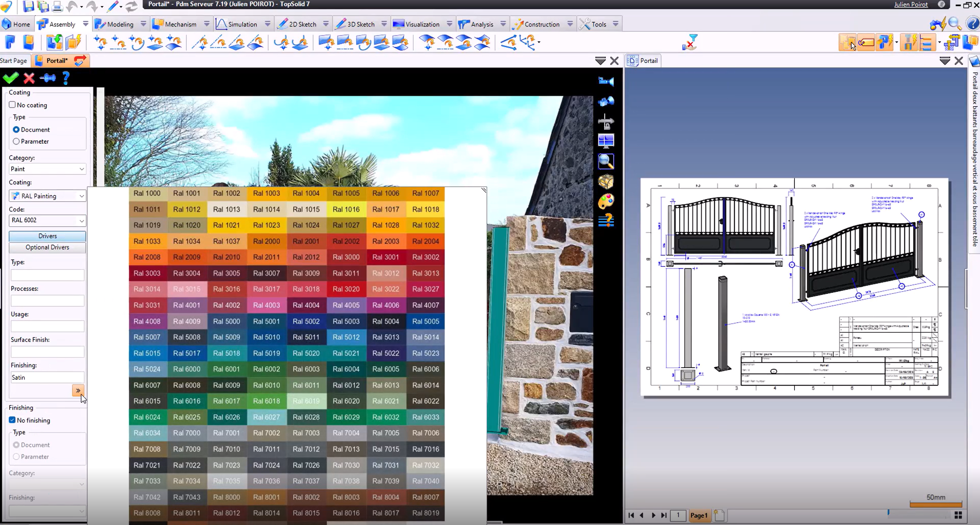
Task: Enable the No coating checkbox
Action: [12, 105]
